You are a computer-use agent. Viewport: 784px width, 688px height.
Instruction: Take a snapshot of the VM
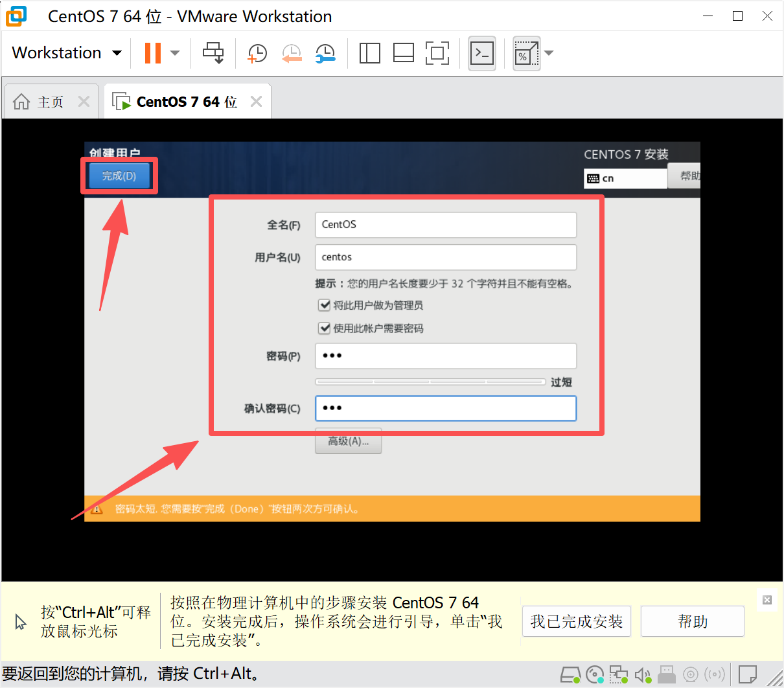[x=257, y=53]
